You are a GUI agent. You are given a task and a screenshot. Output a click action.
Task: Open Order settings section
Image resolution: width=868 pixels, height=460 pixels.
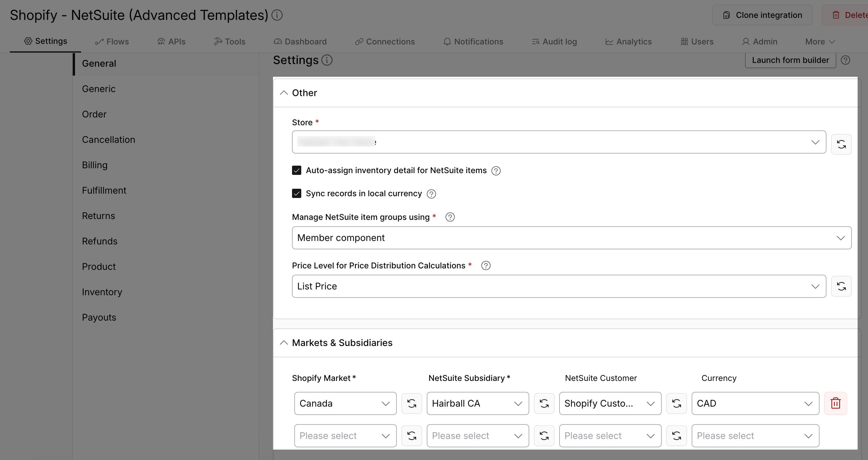[94, 115]
